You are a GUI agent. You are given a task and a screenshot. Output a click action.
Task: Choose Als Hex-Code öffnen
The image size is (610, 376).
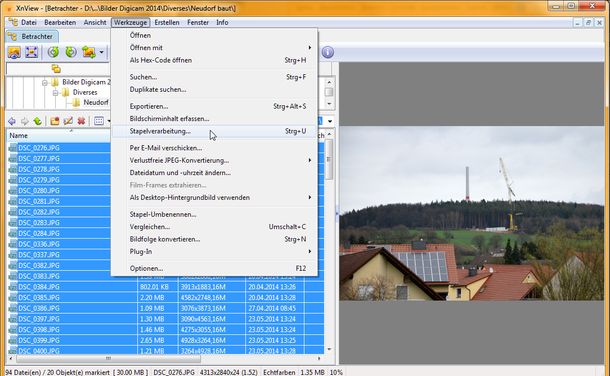click(214, 60)
